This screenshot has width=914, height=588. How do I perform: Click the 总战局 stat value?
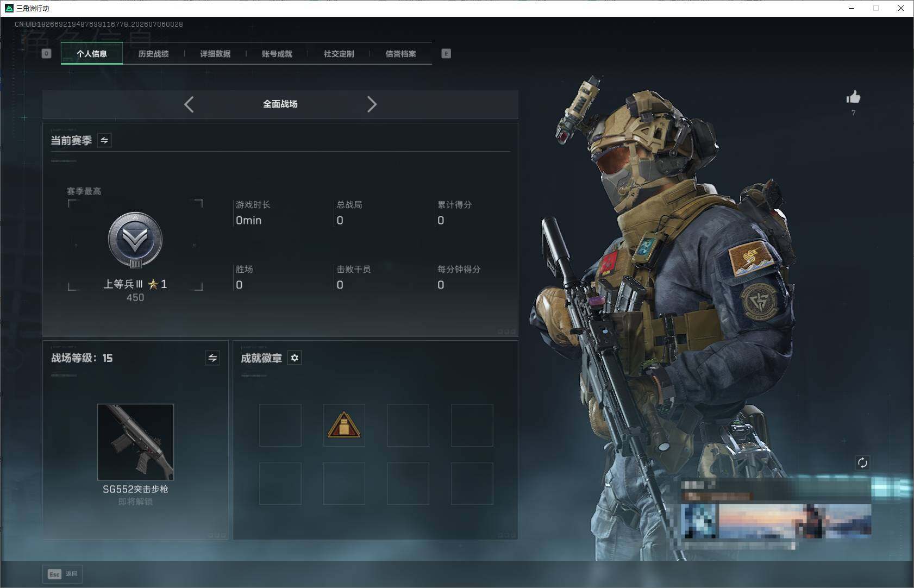(340, 220)
